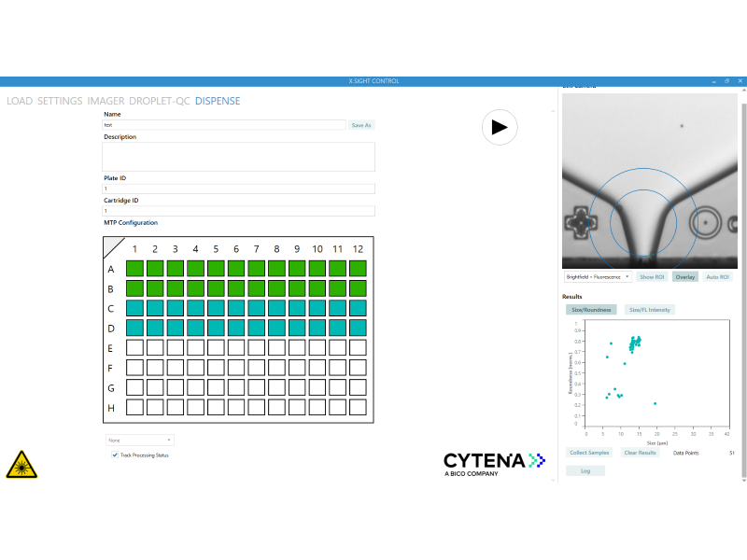
Task: Select empty well E1 on the plate
Action: (x=134, y=347)
